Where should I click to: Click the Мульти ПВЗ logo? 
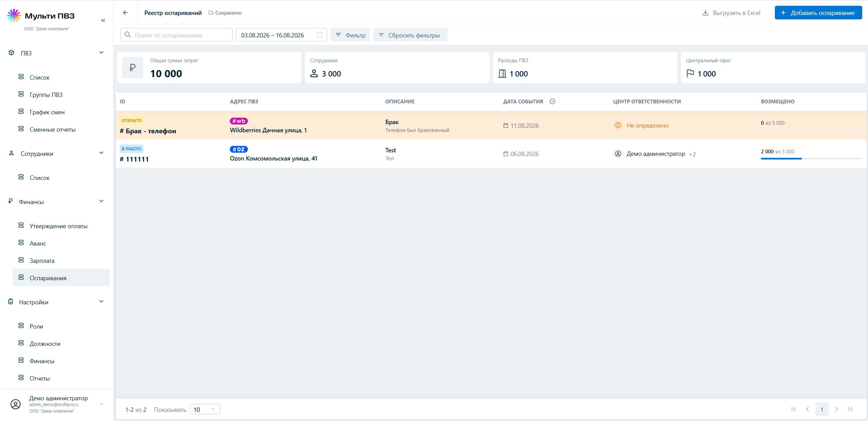coord(41,16)
